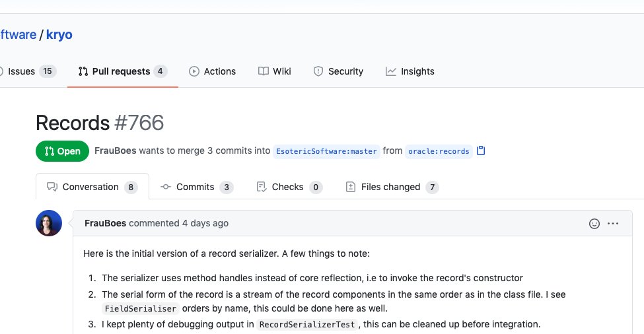Image resolution: width=644 pixels, height=334 pixels.
Task: Open the '4 days ago' timestamp link
Action: point(205,223)
